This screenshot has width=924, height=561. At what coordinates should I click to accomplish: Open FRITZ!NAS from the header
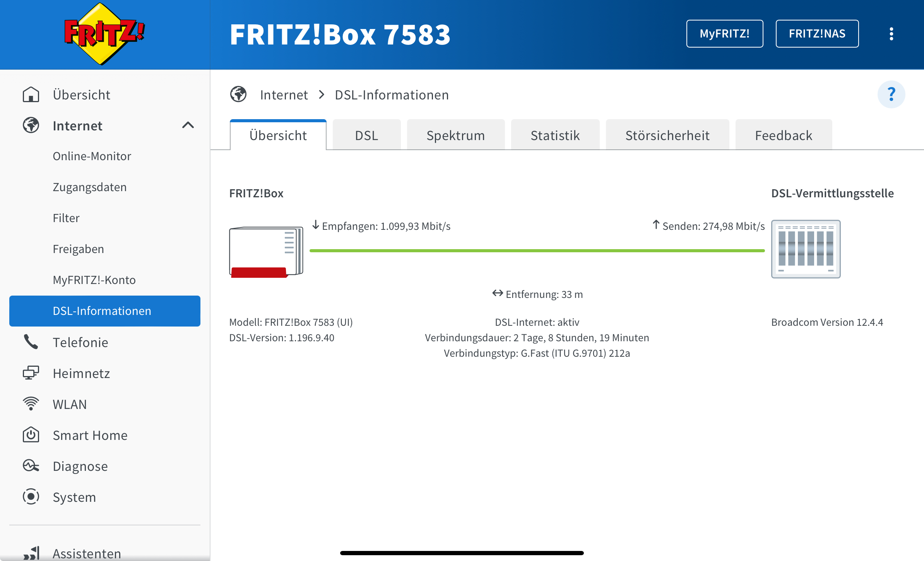817,34
